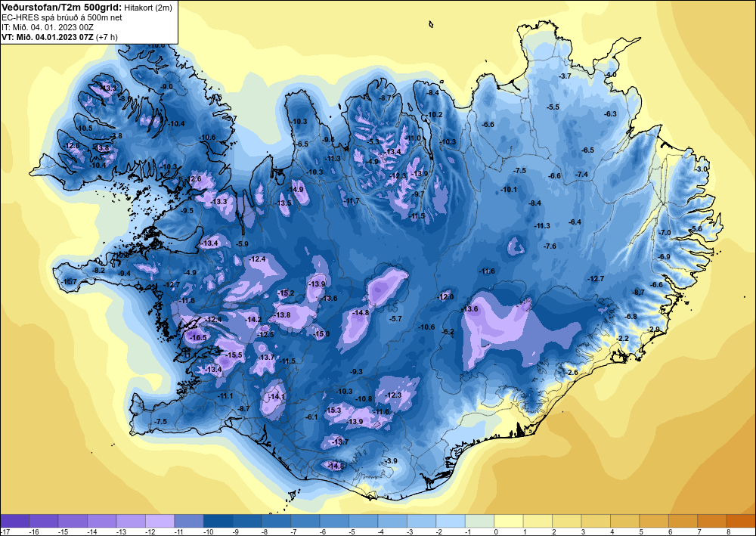This screenshot has width=756, height=536.
Task: Click the -9.5 temperature label
Action: click(x=187, y=211)
